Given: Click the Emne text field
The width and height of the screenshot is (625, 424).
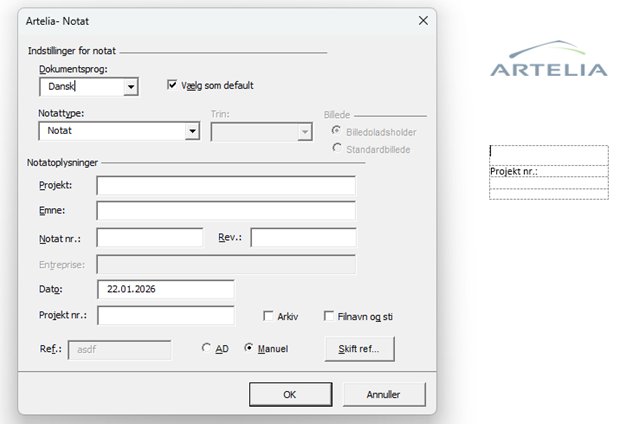Looking at the screenshot, I should point(226,211).
